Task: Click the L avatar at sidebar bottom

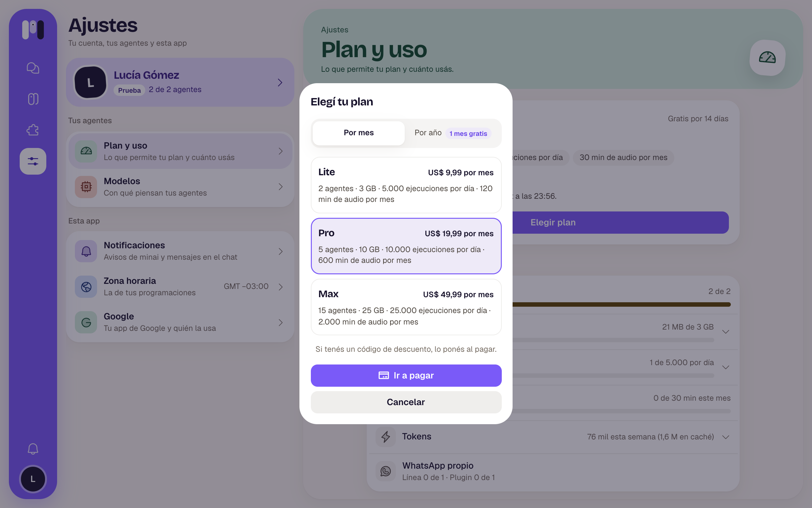Action: [33, 479]
